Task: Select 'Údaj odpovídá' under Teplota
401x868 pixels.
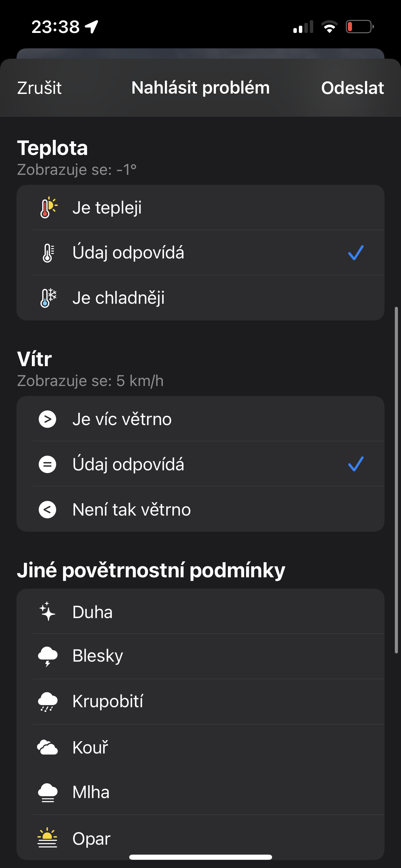Action: coord(128,253)
